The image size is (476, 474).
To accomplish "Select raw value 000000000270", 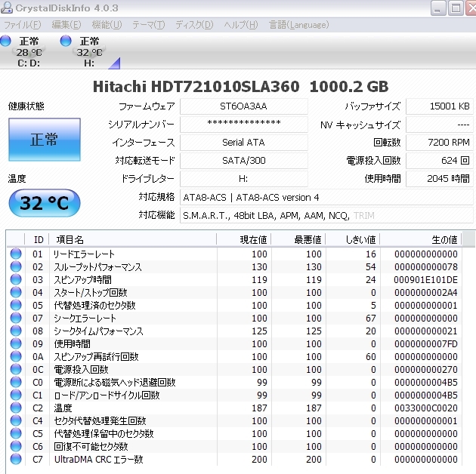I will 425,369.
